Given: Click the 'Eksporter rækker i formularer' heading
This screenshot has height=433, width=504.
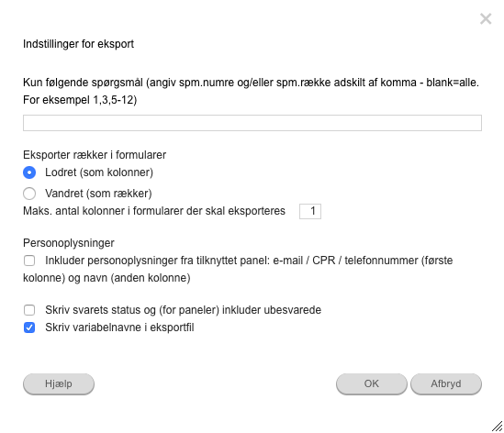Looking at the screenshot, I should click(95, 155).
